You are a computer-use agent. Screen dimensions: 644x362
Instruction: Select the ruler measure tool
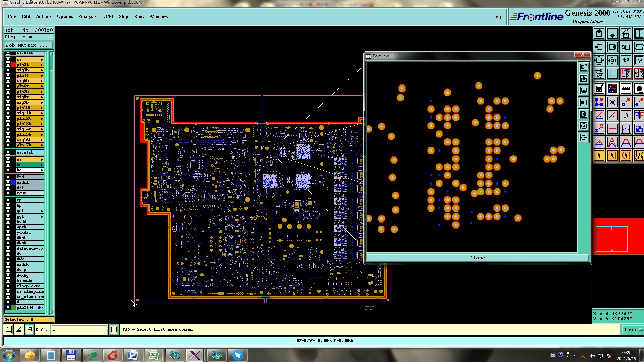626,88
